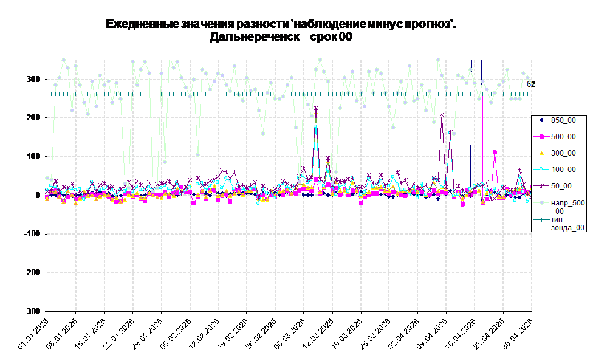
Task: Click the -300 y-axis label
Action: pos(32,311)
